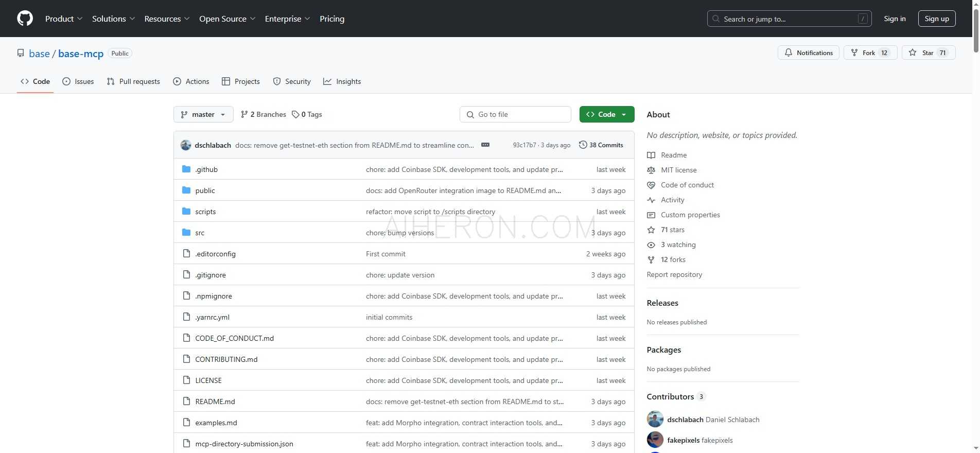Screen dimensions: 980x453
Task: Open the .yarnrc.yml file
Action: pyautogui.click(x=212, y=317)
